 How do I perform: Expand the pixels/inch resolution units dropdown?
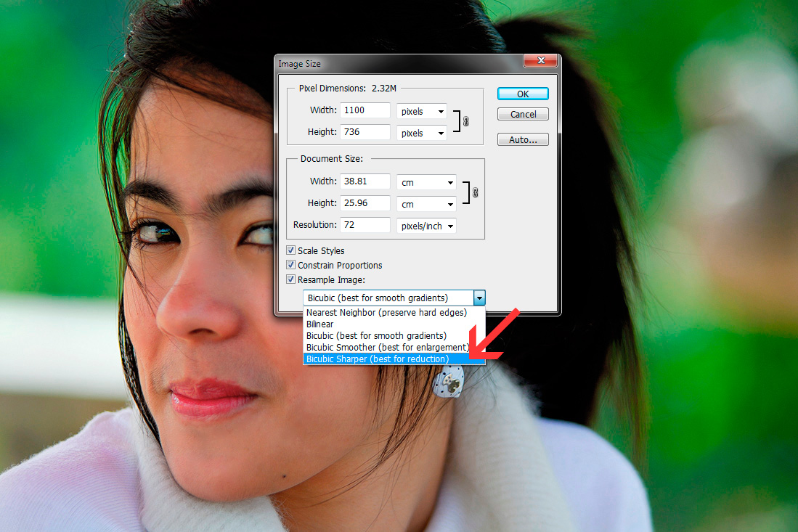tap(426, 226)
